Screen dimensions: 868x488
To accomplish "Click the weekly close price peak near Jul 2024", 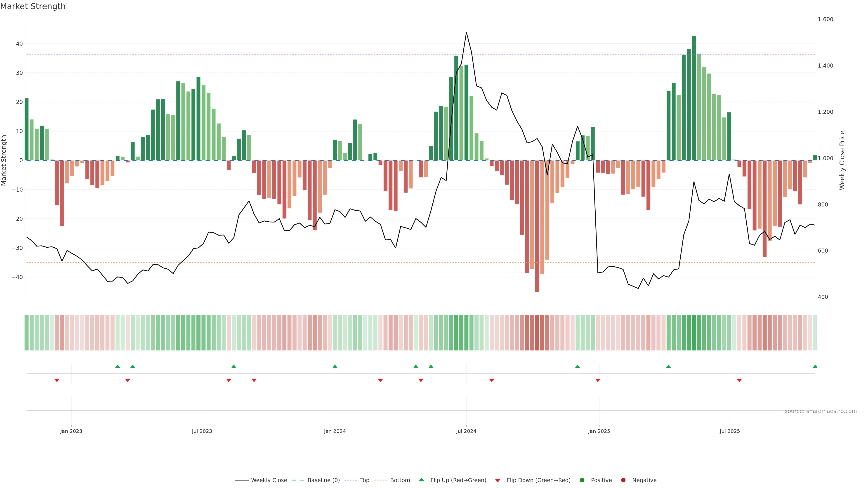I will [x=466, y=33].
